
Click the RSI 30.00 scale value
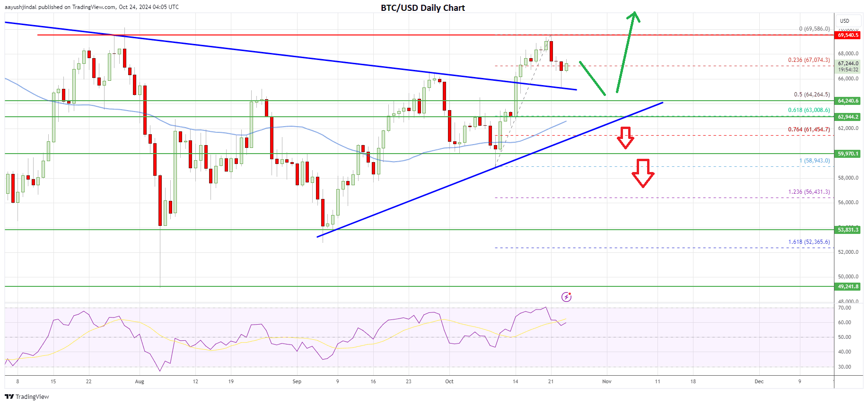point(844,367)
